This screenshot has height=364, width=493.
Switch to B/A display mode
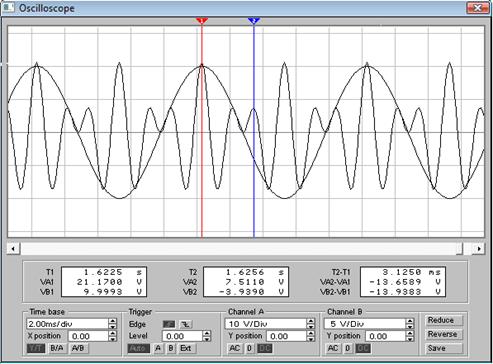pyautogui.click(x=57, y=349)
